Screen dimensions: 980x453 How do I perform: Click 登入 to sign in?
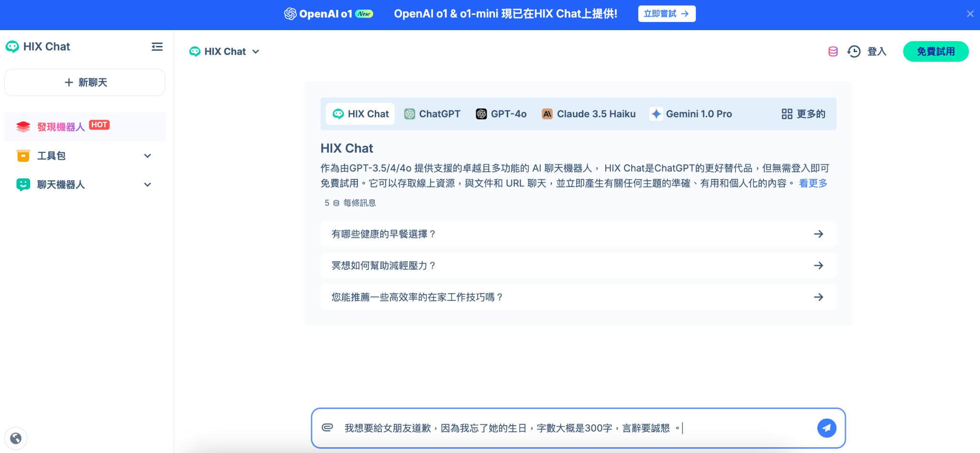(x=877, y=51)
